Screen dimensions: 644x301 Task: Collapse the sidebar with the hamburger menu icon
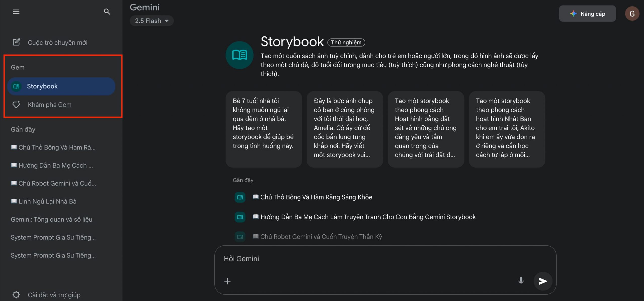(16, 12)
